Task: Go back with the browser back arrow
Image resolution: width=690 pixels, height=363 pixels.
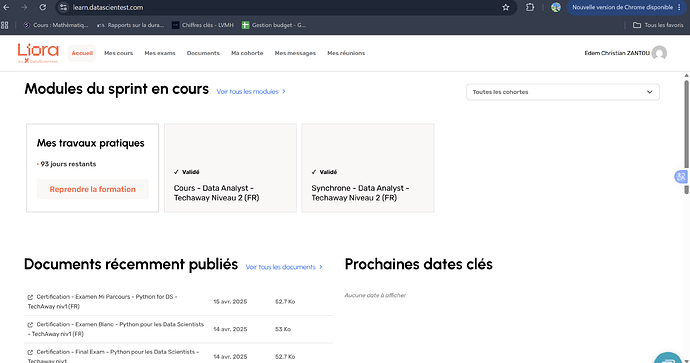Action: coord(6,7)
